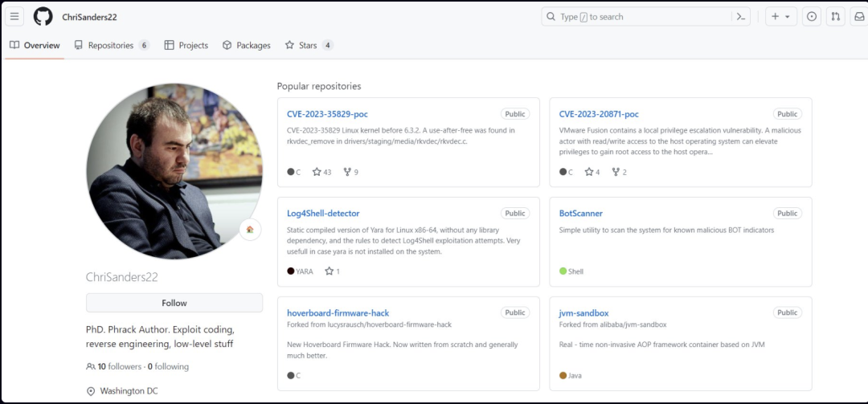The image size is (868, 404).
Task: Click the BotScanner description text
Action: (x=666, y=230)
